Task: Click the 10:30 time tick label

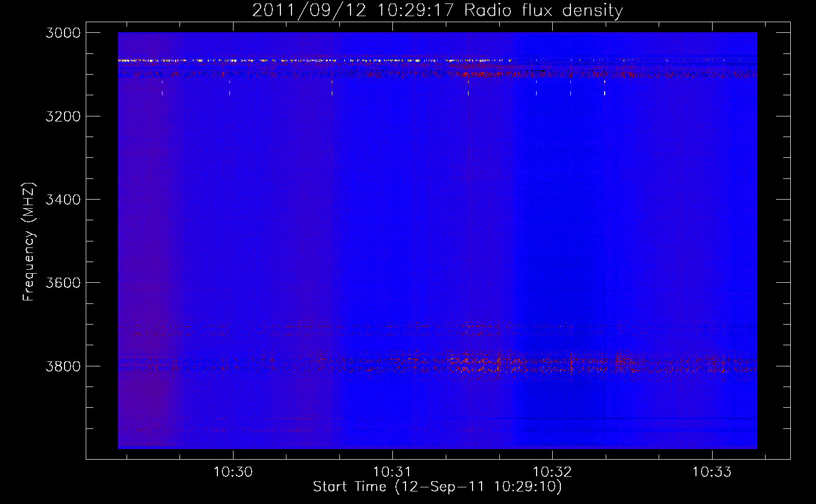Action: (x=233, y=472)
